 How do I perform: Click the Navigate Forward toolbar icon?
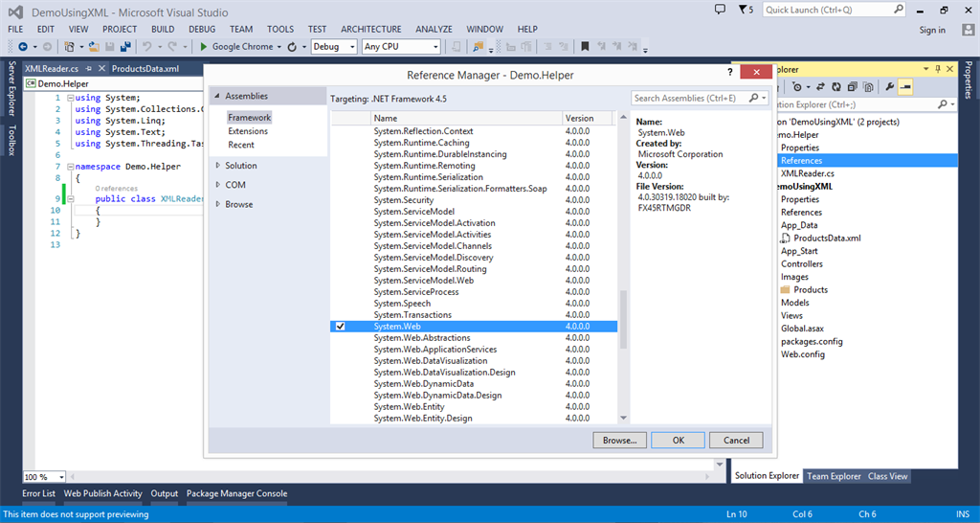(47, 47)
